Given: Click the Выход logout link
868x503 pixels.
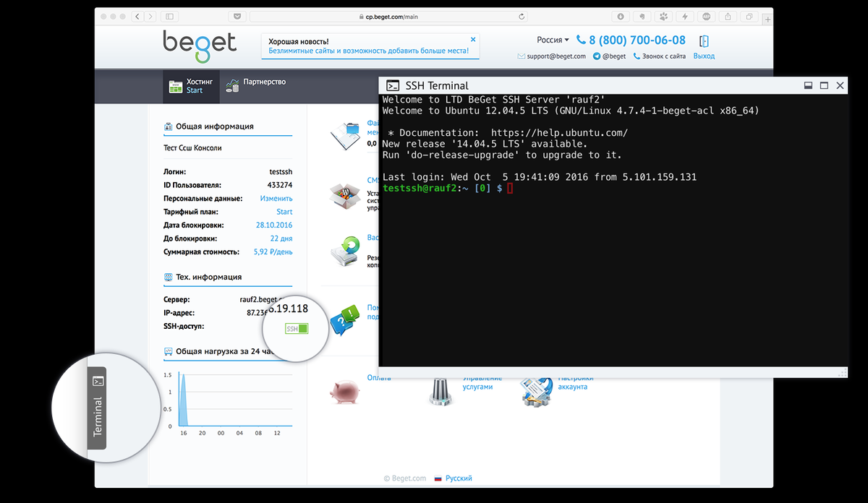Looking at the screenshot, I should tap(703, 55).
